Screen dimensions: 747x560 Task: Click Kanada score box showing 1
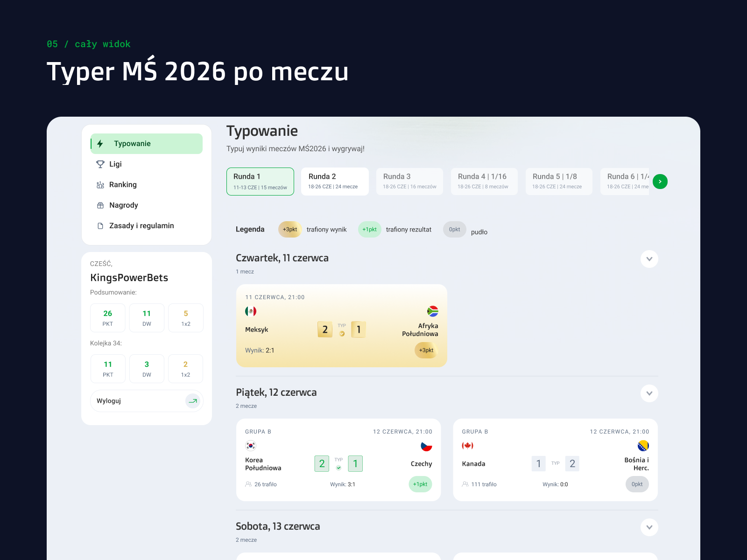coord(538,463)
